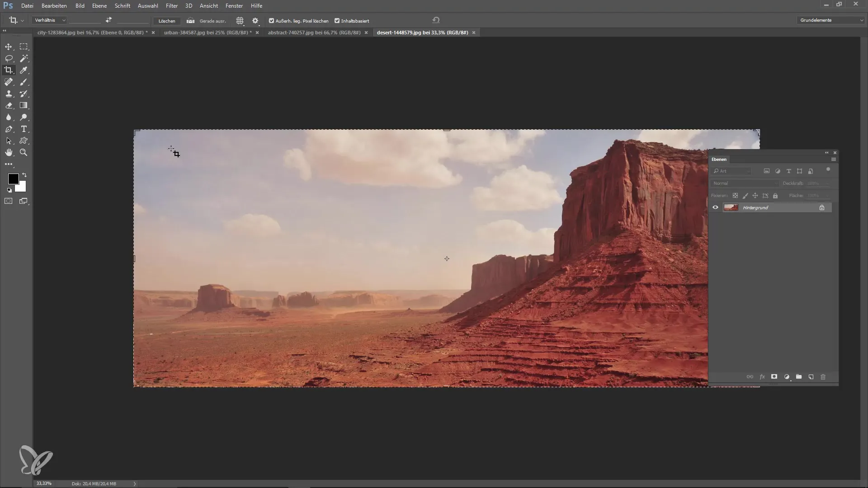Screen dimensions: 868x488
Task: Select the Clone Stamp tool
Action: 9,94
